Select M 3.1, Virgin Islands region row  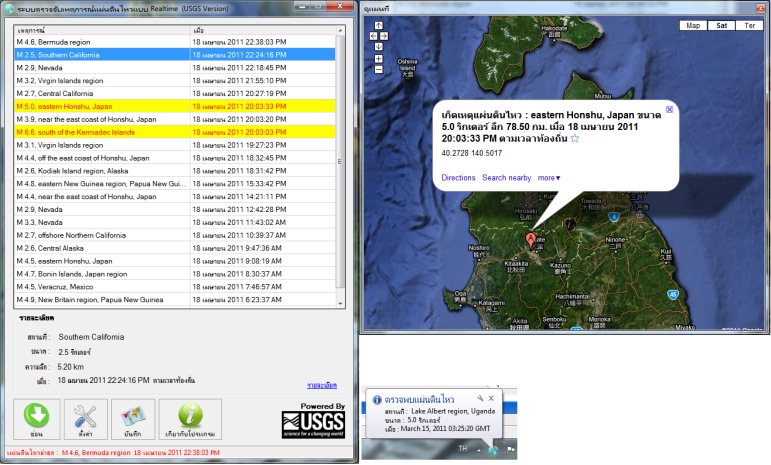(x=175, y=145)
